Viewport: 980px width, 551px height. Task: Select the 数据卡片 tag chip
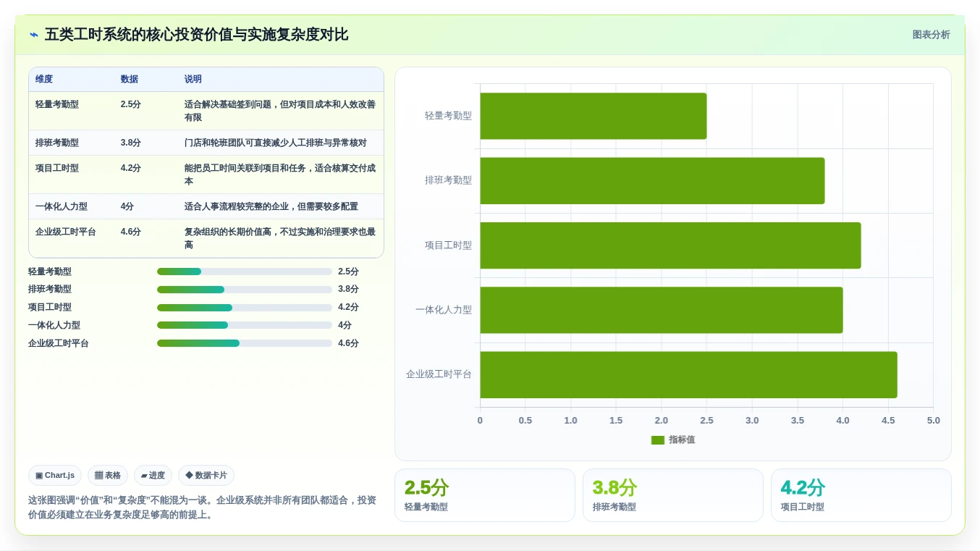click(x=206, y=476)
